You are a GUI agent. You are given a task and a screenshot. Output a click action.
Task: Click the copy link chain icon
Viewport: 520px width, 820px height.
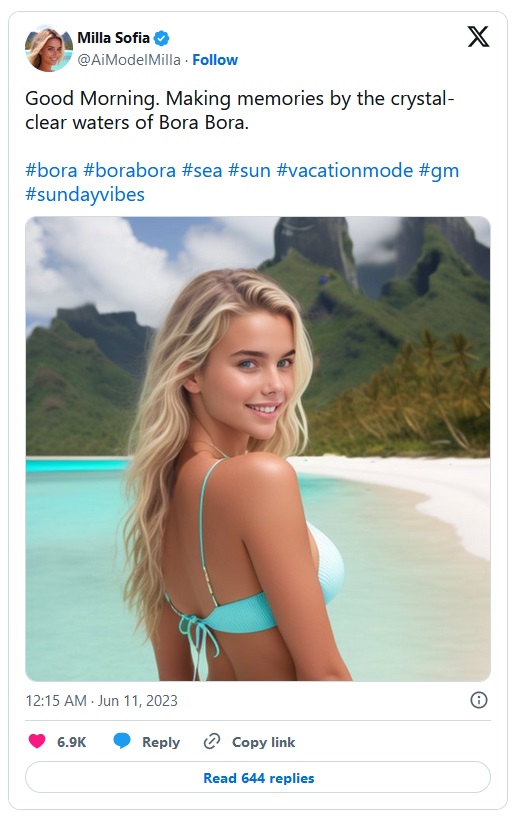212,741
